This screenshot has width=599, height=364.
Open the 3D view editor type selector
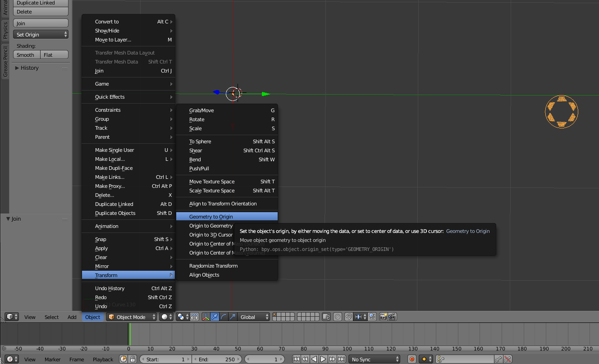coord(12,317)
